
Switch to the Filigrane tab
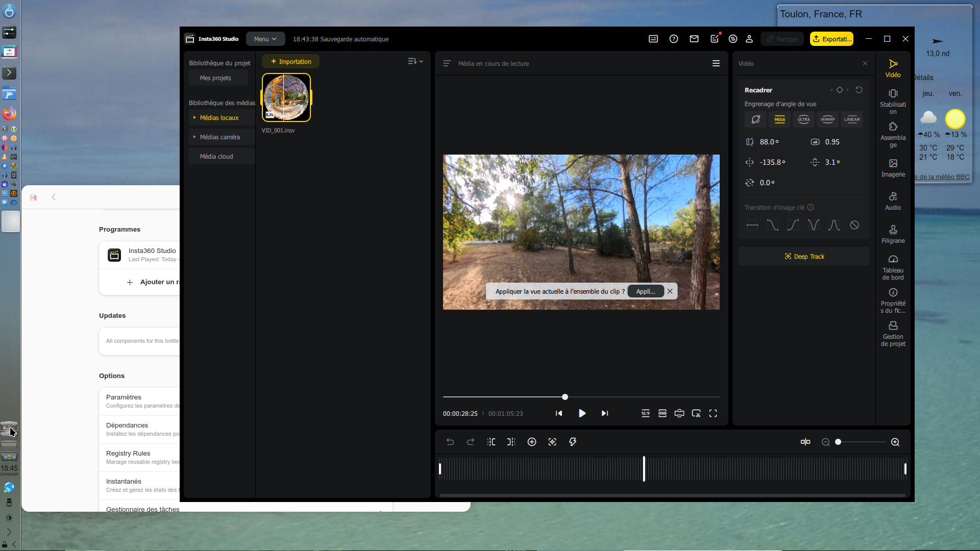click(893, 234)
